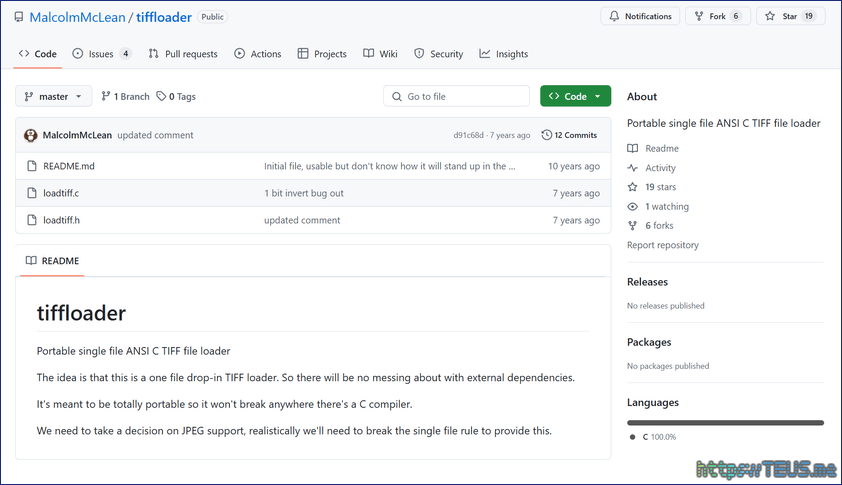Image resolution: width=842 pixels, height=485 pixels.
Task: Fork the tiffloader repository
Action: click(x=717, y=16)
